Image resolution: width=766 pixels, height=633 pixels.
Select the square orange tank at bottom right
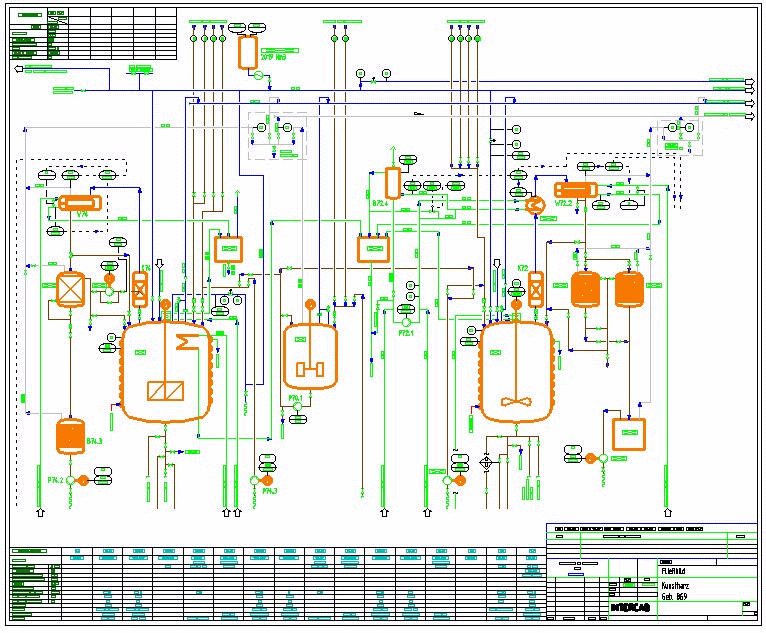click(629, 434)
